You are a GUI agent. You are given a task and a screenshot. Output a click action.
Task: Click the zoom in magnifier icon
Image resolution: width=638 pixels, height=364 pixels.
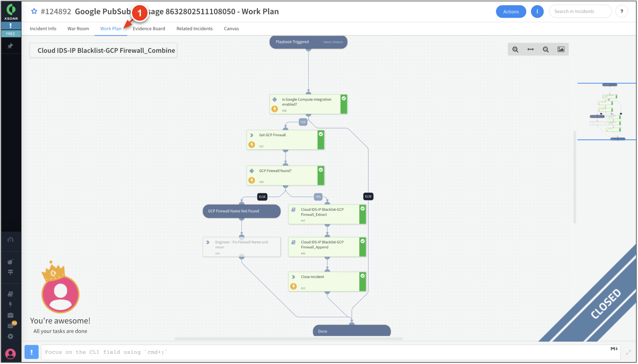point(515,49)
